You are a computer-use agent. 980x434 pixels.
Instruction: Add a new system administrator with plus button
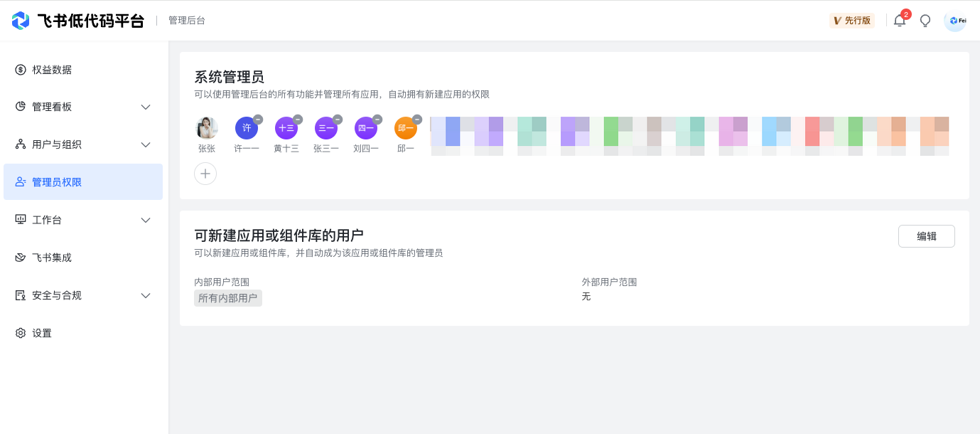(x=205, y=174)
